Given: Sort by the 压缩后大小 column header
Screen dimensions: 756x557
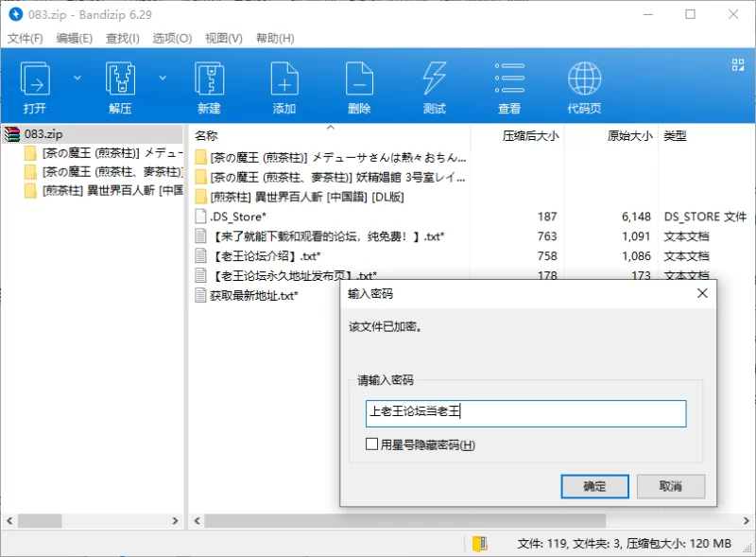Looking at the screenshot, I should [530, 135].
